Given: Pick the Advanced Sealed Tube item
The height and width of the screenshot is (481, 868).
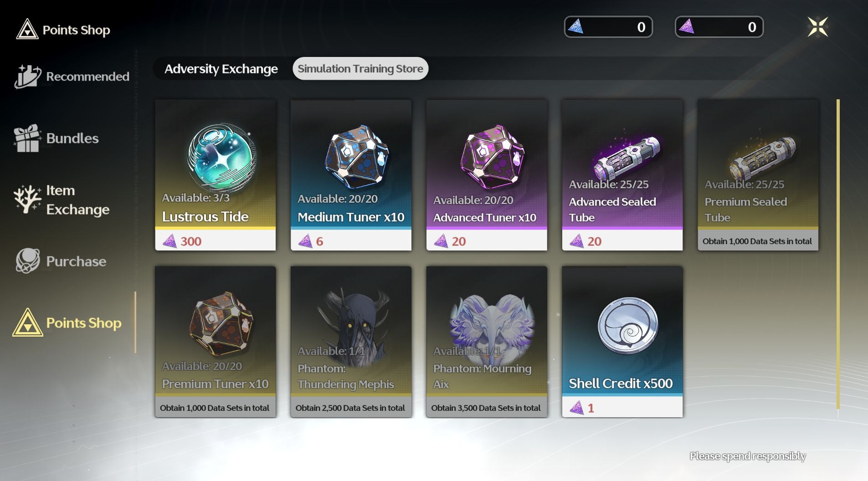Looking at the screenshot, I should (622, 175).
